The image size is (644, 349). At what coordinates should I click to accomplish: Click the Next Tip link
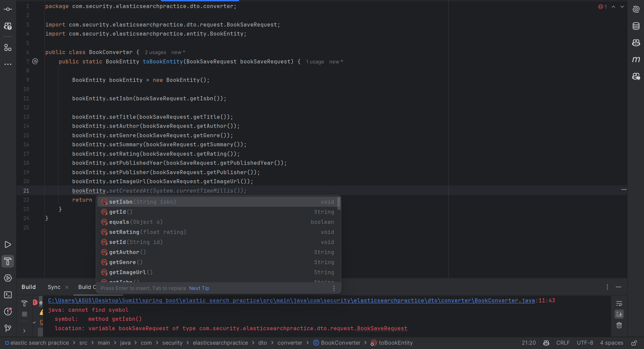199,288
